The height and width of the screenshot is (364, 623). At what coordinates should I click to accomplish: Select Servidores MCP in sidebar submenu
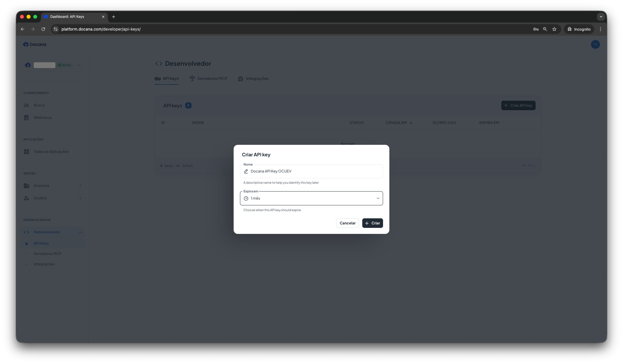coord(52,254)
